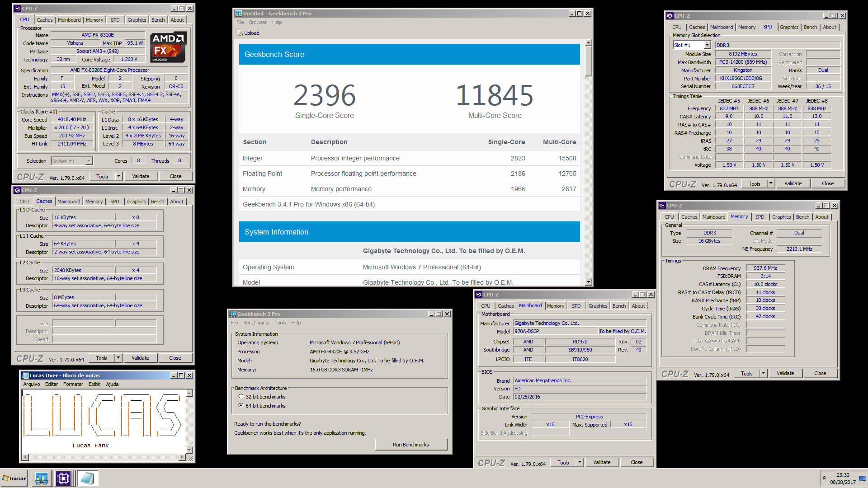The width and height of the screenshot is (868, 488).
Task: Click title bar icon of CPU-Z CPU window
Action: (18, 9)
